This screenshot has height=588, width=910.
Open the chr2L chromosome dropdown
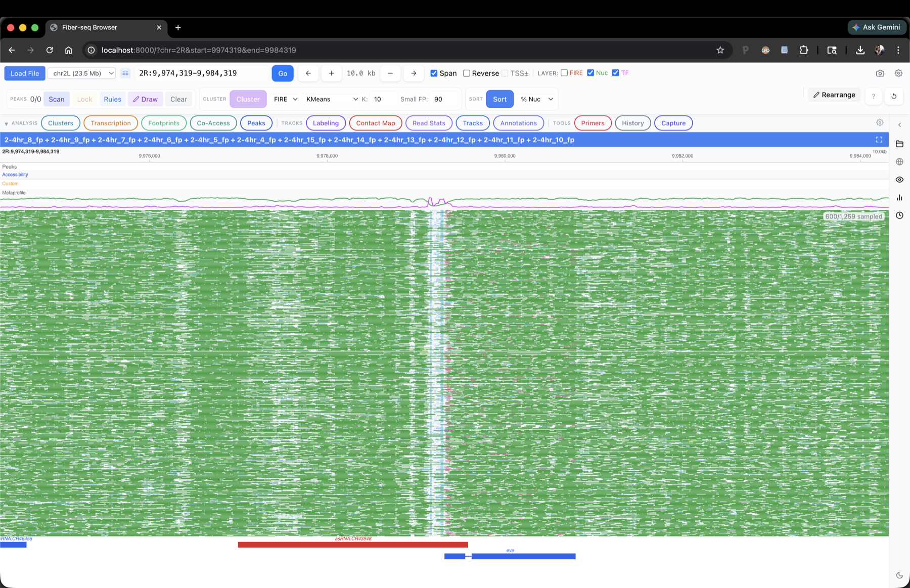(x=82, y=73)
